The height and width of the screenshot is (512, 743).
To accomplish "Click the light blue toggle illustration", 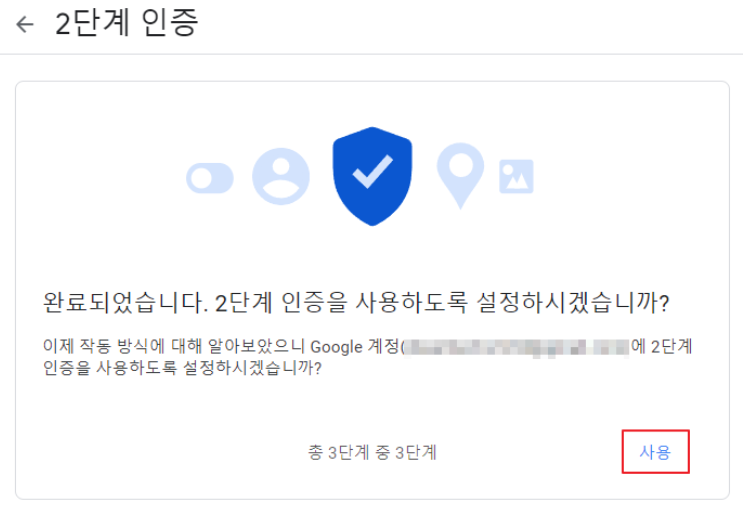I will (x=210, y=178).
